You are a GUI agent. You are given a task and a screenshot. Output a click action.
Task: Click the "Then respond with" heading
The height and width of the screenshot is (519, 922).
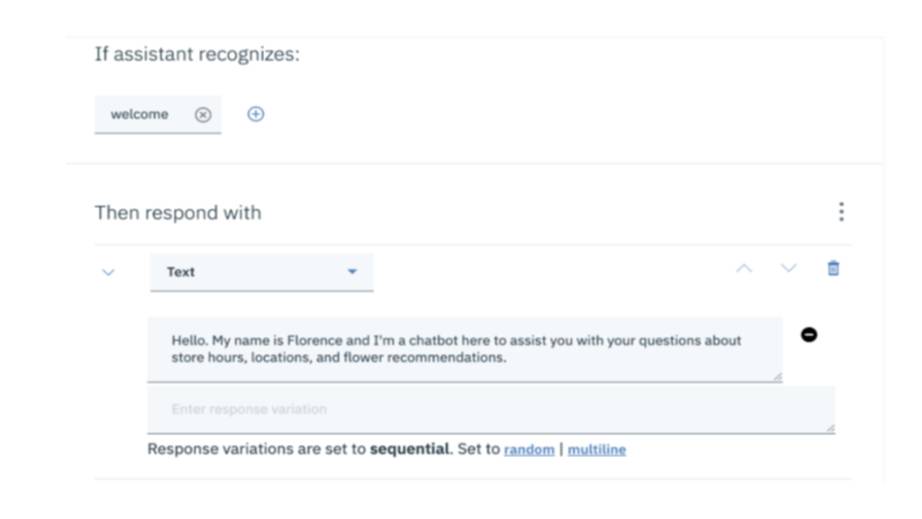(x=178, y=213)
